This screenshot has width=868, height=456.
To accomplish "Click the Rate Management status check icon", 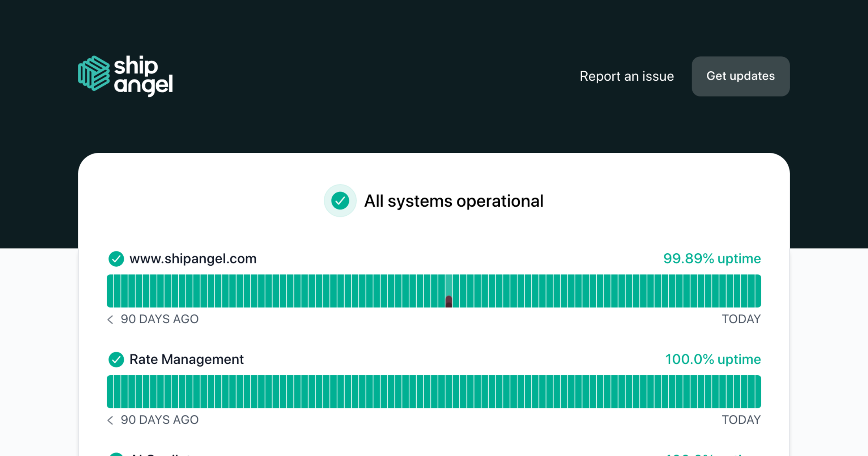I will pyautogui.click(x=116, y=359).
